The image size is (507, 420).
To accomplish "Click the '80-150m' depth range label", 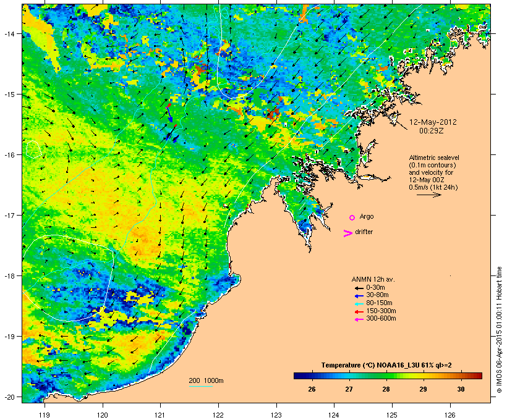I will click(x=379, y=303).
